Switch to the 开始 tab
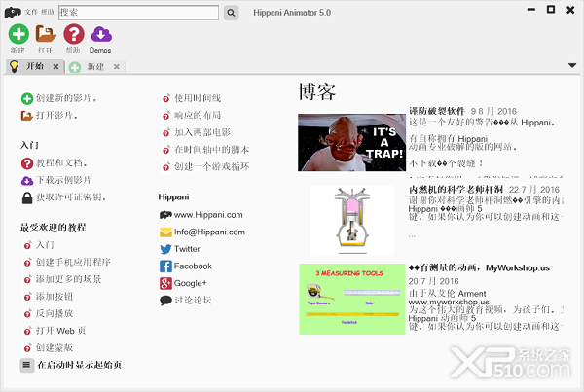Screen dimensions: 584x392 [35, 67]
